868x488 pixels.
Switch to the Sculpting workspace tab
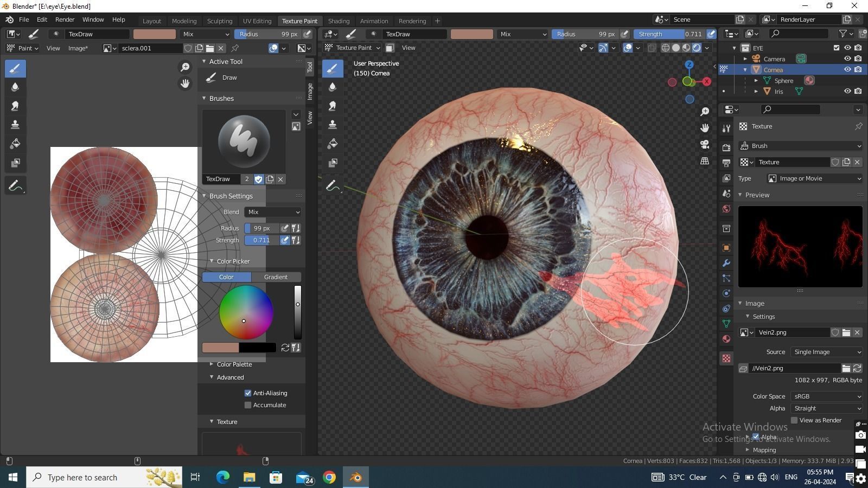pos(219,21)
